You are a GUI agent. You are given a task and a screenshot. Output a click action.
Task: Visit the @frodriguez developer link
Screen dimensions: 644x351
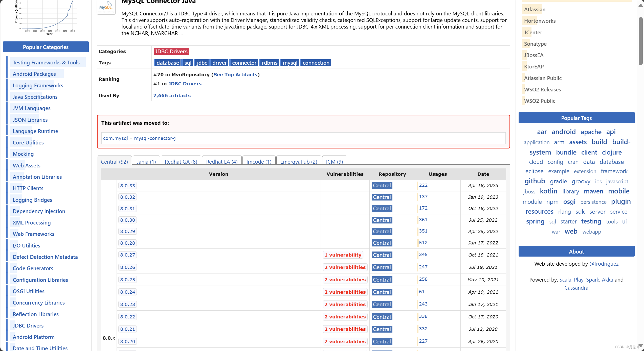pyautogui.click(x=604, y=264)
